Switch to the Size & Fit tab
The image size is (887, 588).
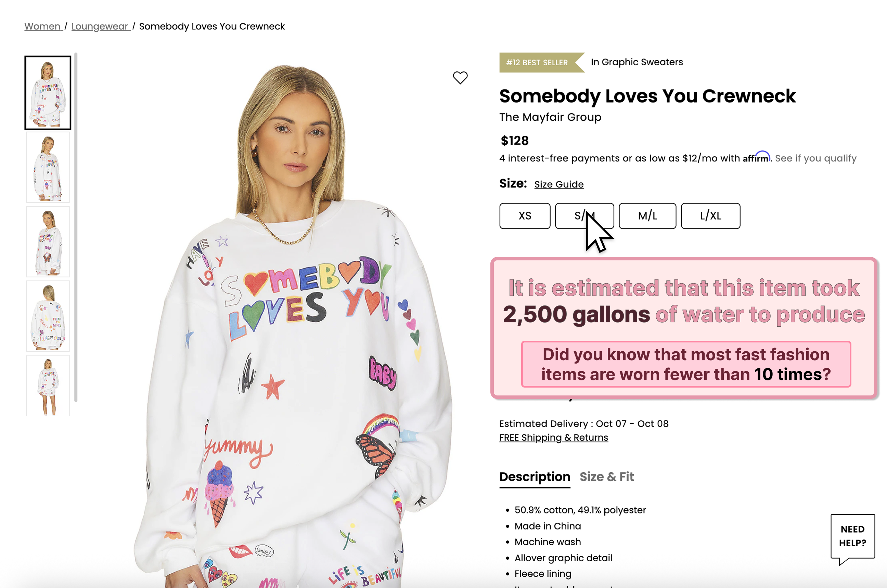[x=606, y=476]
